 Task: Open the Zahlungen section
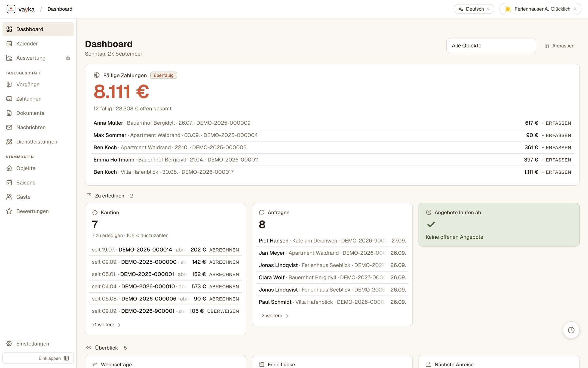pyautogui.click(x=38, y=99)
